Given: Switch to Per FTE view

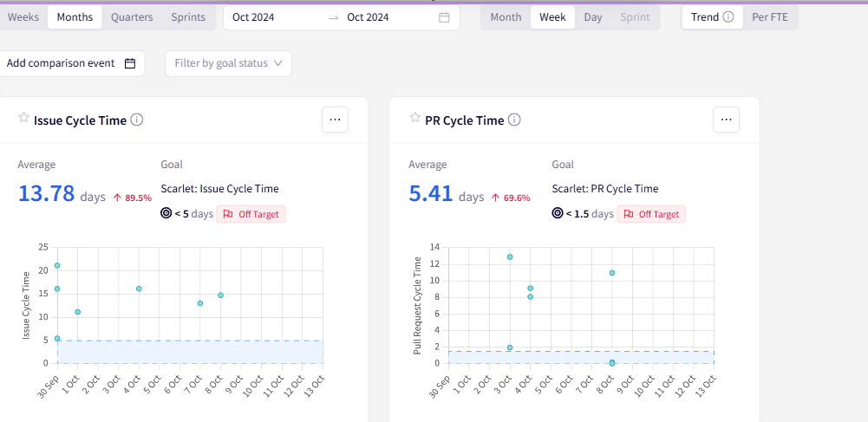Looking at the screenshot, I should [769, 17].
